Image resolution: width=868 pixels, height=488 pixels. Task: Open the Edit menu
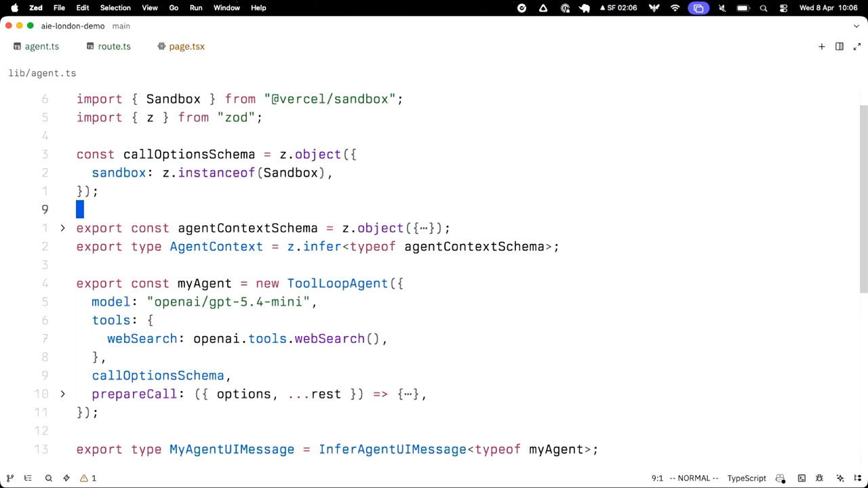point(82,7)
